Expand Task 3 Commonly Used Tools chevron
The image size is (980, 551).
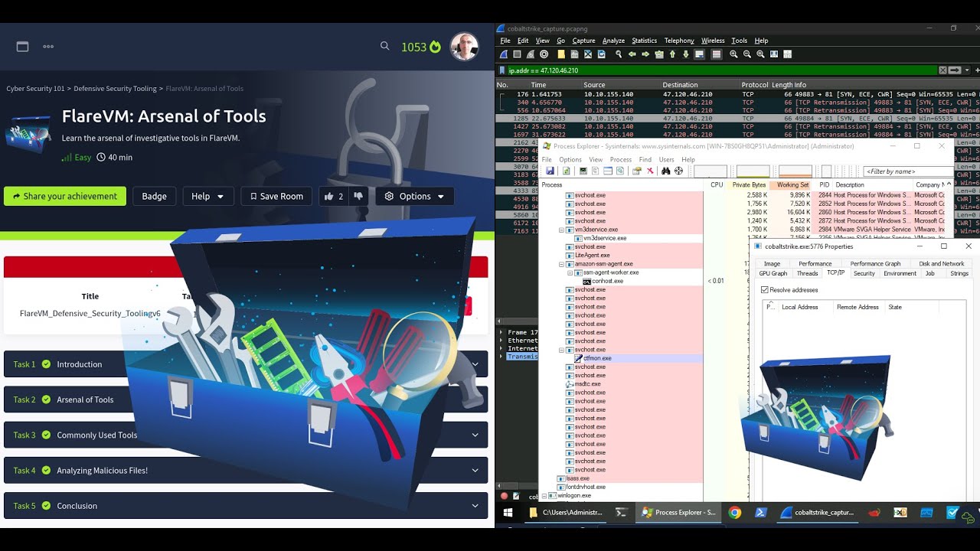pyautogui.click(x=475, y=435)
